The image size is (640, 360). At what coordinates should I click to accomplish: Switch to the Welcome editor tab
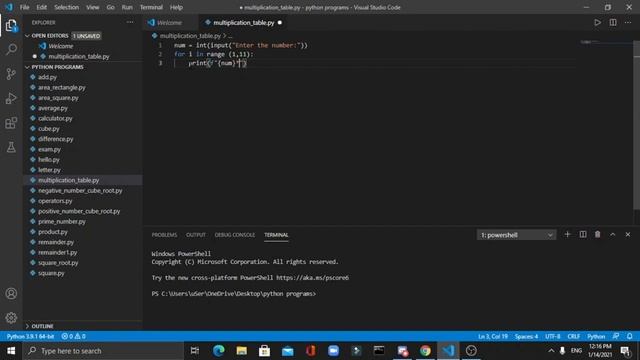[169, 22]
